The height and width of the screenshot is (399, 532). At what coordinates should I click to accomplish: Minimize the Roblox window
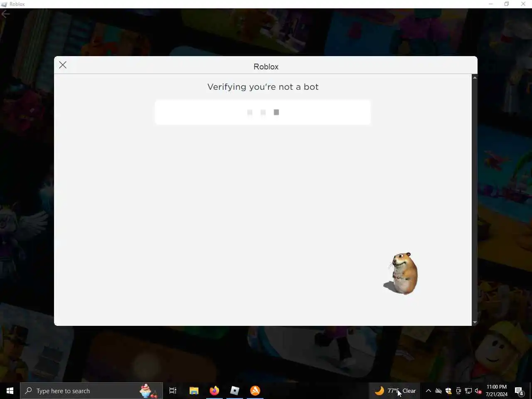490,4
